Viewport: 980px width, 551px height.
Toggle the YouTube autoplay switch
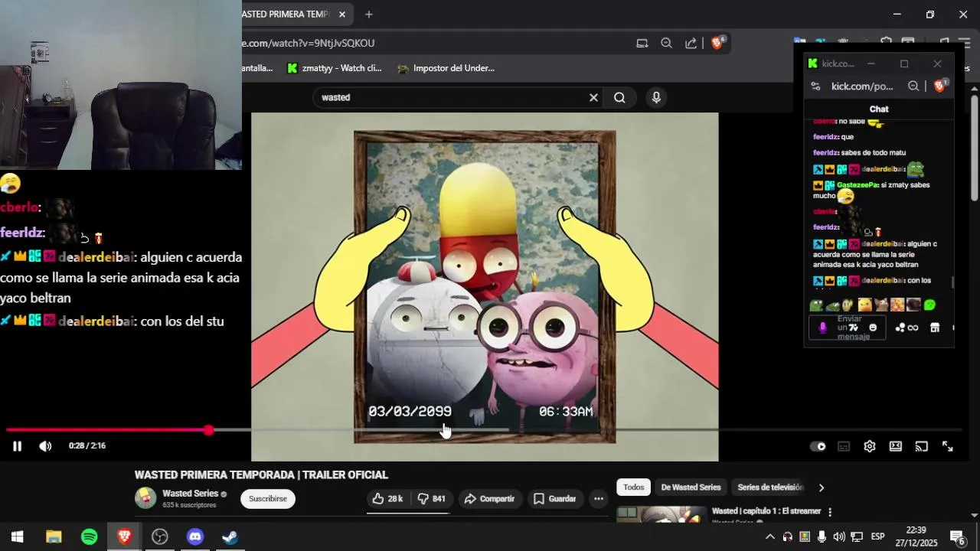pyautogui.click(x=818, y=447)
